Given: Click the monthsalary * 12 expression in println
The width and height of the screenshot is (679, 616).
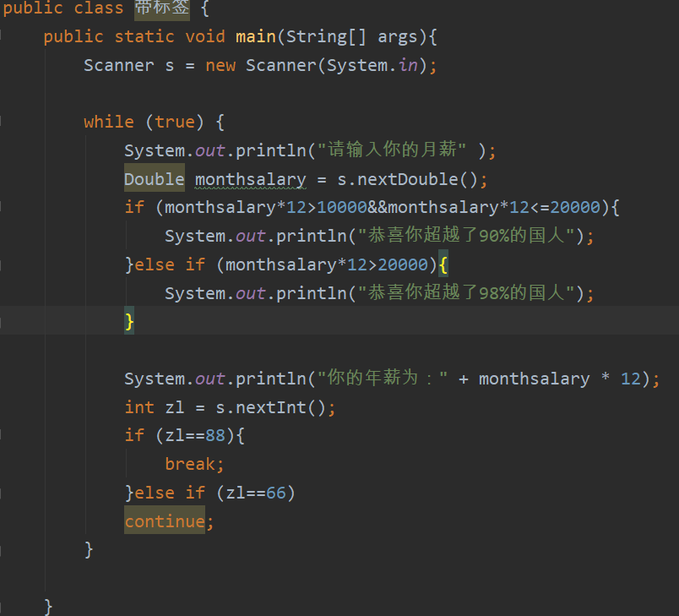Looking at the screenshot, I should pos(559,379).
